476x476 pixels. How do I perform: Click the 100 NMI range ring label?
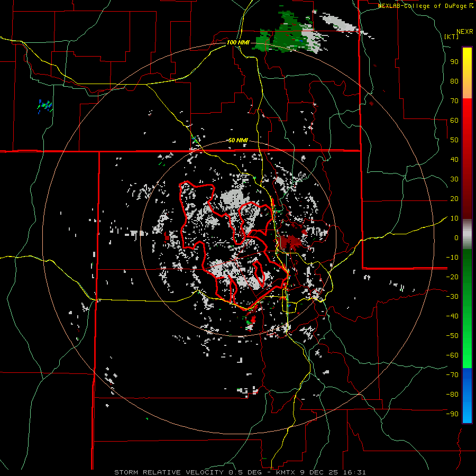tap(237, 42)
